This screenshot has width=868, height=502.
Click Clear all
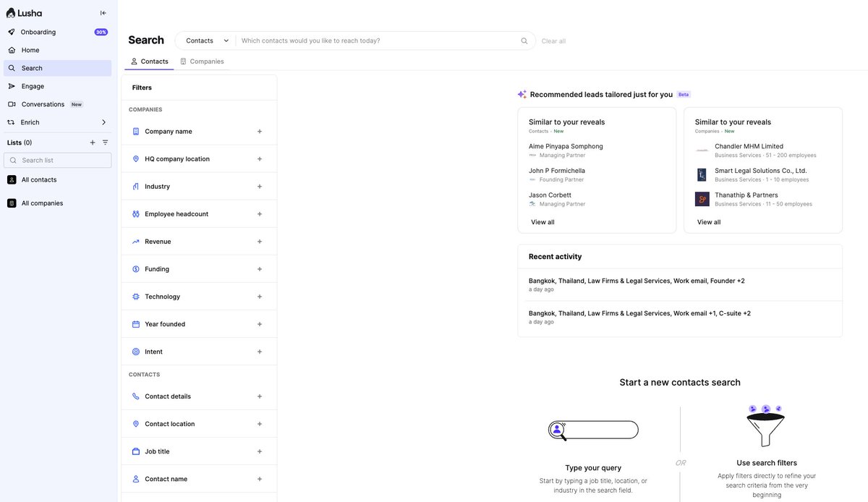tap(553, 41)
